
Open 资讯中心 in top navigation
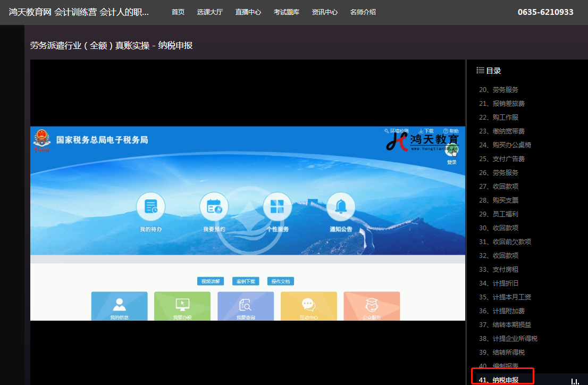(x=325, y=12)
